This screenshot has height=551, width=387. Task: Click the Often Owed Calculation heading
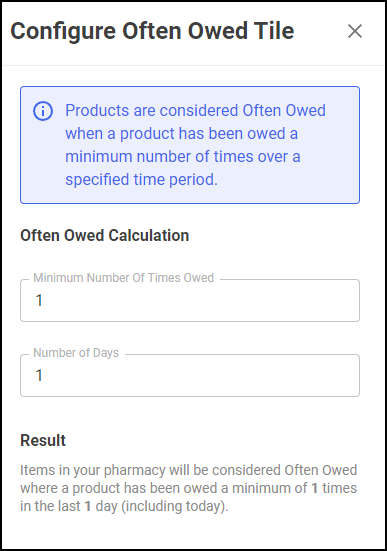pyautogui.click(x=105, y=235)
